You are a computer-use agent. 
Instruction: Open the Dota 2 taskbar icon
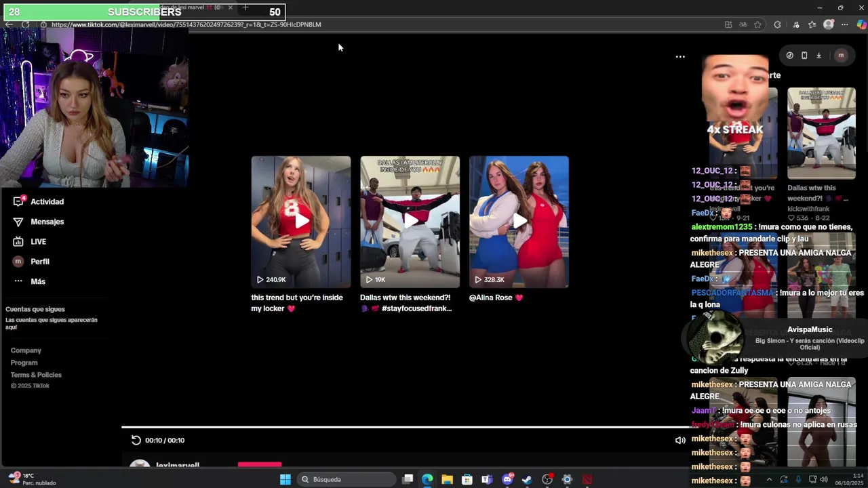coord(587,479)
